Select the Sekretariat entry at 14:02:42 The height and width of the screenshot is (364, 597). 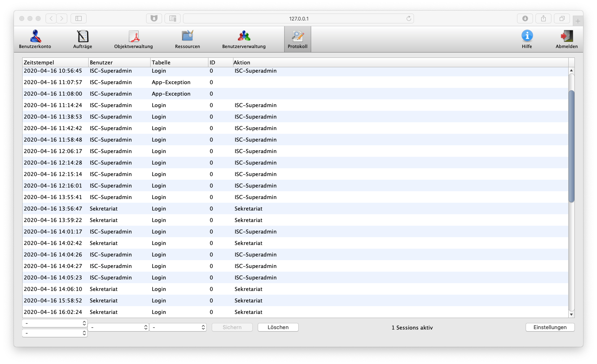pyautogui.click(x=295, y=243)
